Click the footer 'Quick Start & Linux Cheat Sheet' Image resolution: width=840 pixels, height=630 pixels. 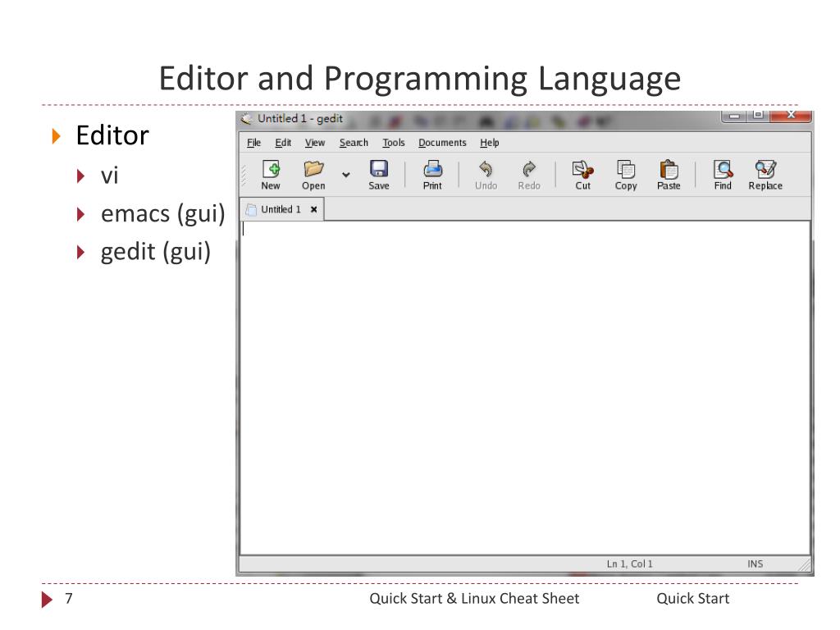click(x=474, y=598)
